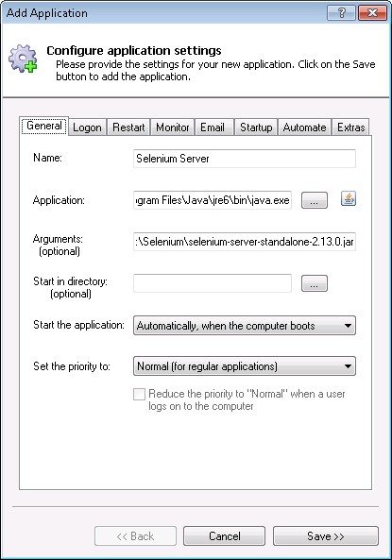Select the Monitor tab
Viewport: 392px width, 560px height.
tap(173, 127)
